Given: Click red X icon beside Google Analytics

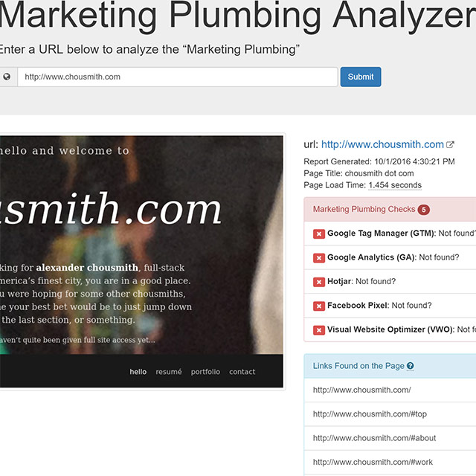Looking at the screenshot, I should click(x=319, y=258).
